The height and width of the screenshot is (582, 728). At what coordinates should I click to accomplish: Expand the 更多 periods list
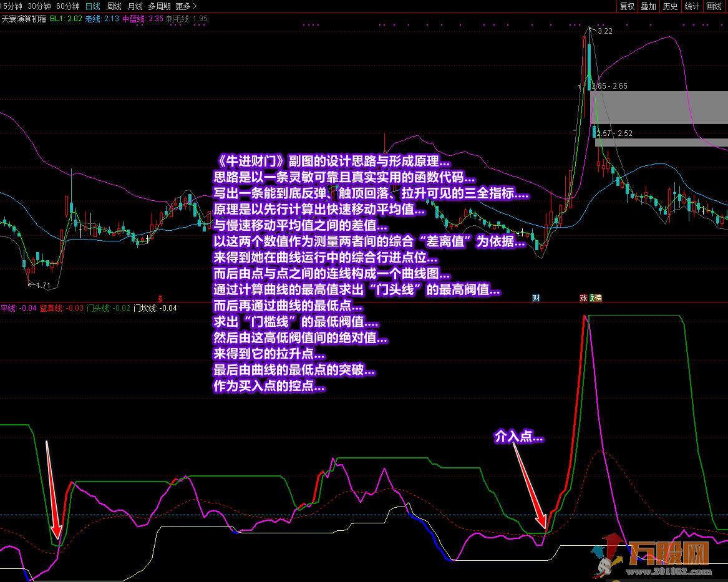(x=186, y=6)
